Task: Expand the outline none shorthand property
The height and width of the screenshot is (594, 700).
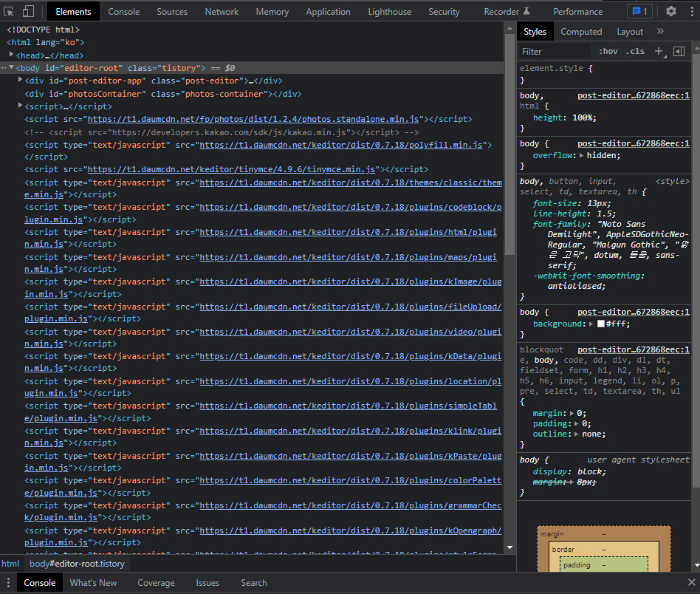Action: point(577,434)
